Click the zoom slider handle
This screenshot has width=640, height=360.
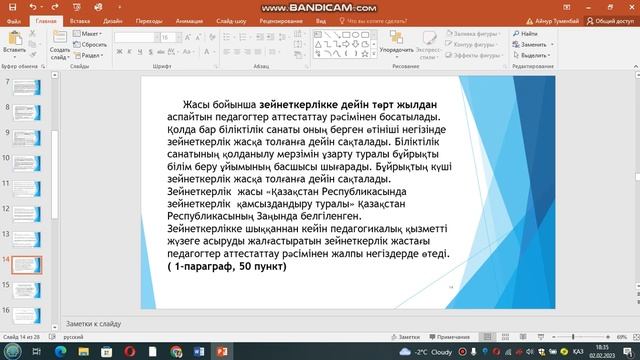[x=573, y=337]
